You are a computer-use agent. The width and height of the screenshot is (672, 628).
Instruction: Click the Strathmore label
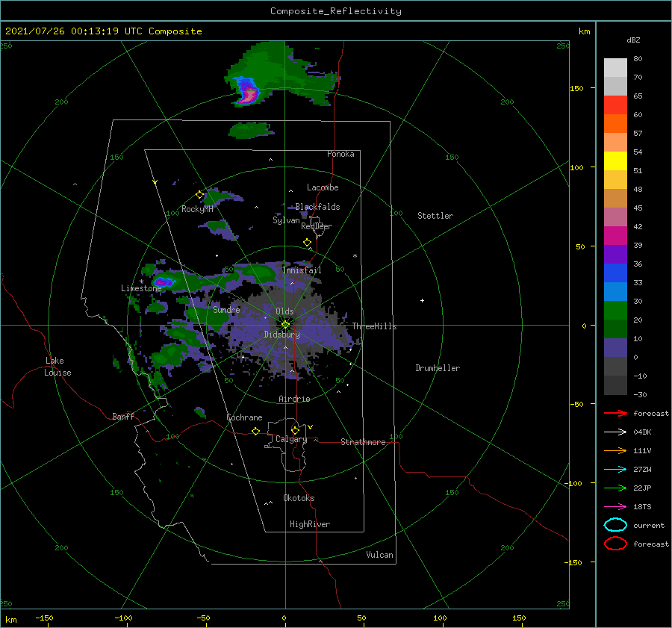point(363,442)
